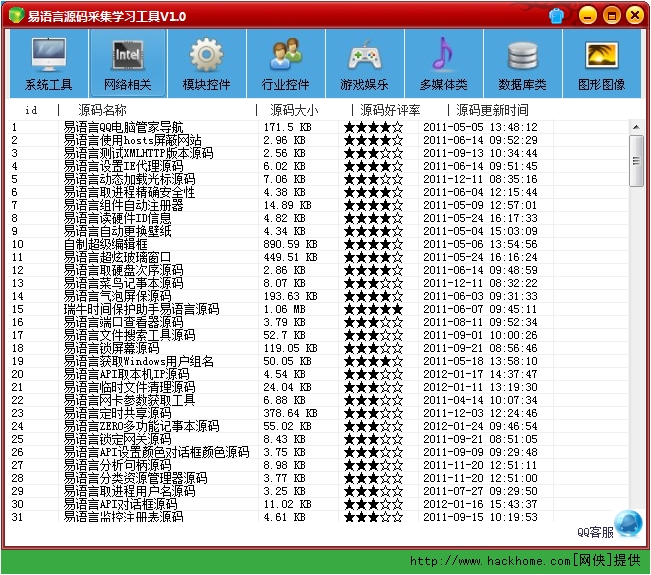
Task: Open QQ客服 chat bubble icon
Action: 629,523
